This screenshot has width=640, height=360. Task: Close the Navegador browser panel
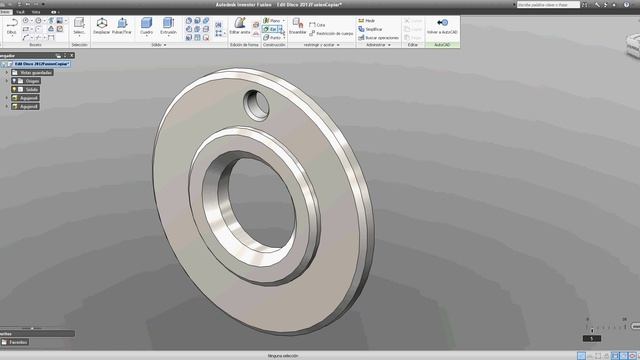(72, 56)
